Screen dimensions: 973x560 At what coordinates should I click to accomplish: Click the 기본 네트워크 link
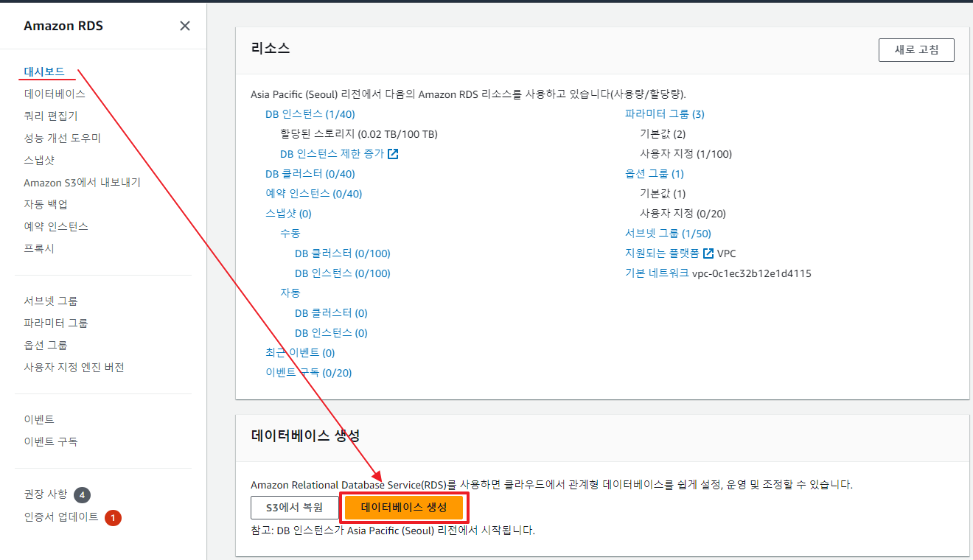[657, 273]
